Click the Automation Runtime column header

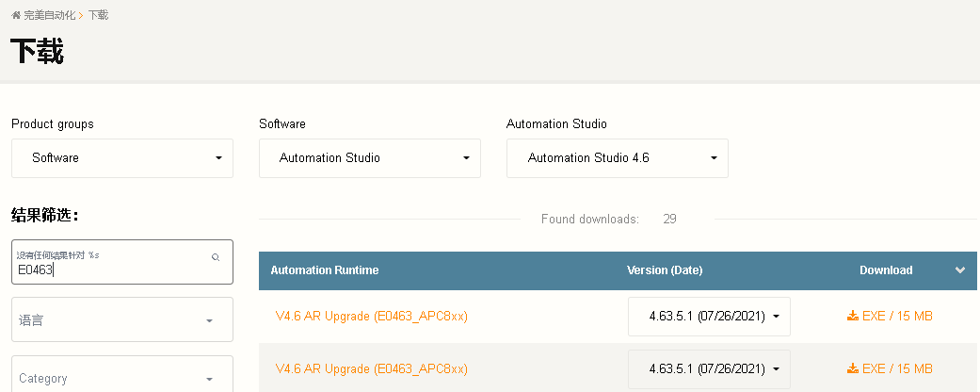coord(325,270)
